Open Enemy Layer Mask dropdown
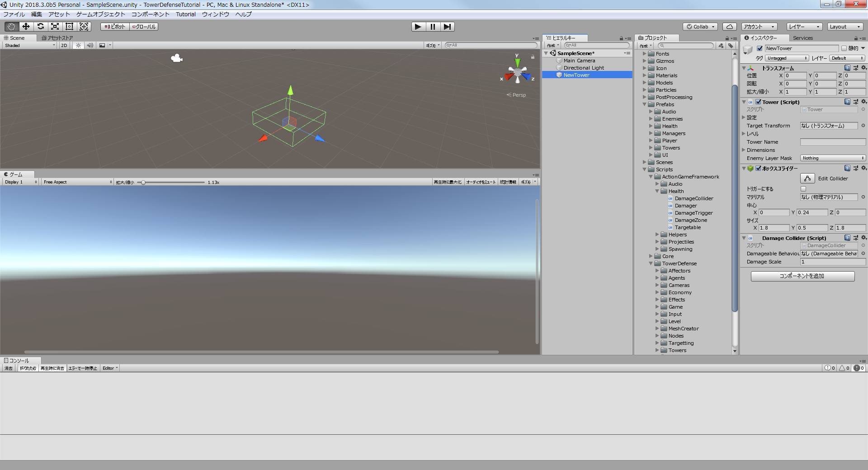The width and height of the screenshot is (868, 470). pos(833,158)
